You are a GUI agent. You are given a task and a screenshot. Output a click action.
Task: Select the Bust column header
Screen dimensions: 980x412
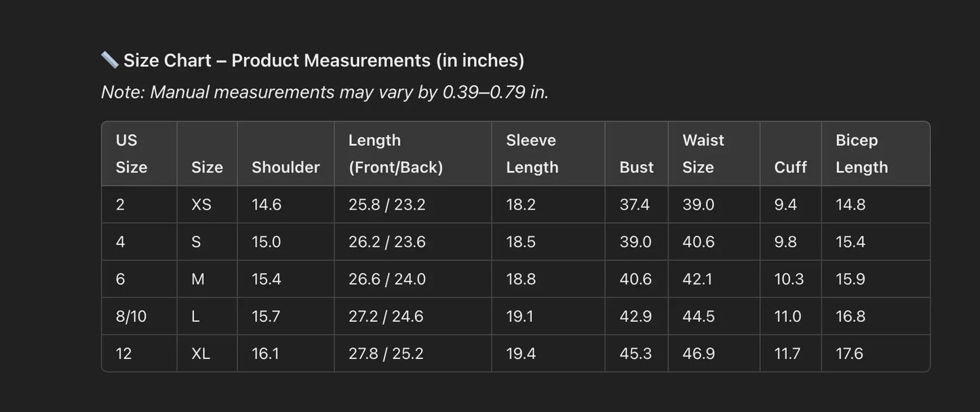(x=636, y=167)
